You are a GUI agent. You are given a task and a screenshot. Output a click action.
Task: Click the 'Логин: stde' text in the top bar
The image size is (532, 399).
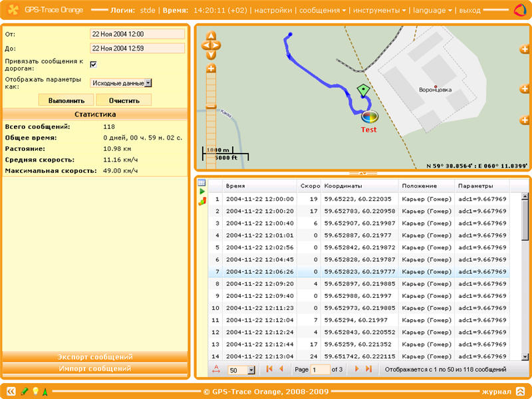[132, 11]
